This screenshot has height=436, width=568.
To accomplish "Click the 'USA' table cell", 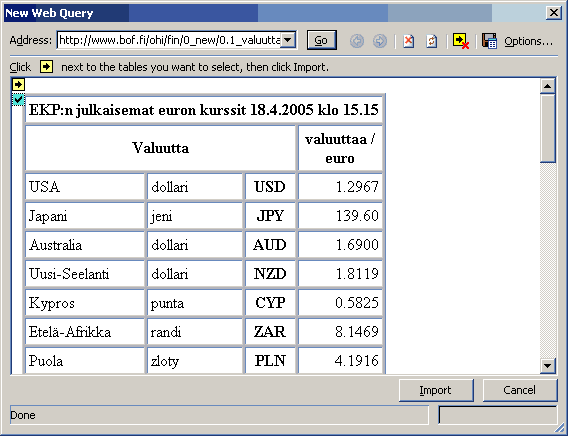I will coord(85,186).
